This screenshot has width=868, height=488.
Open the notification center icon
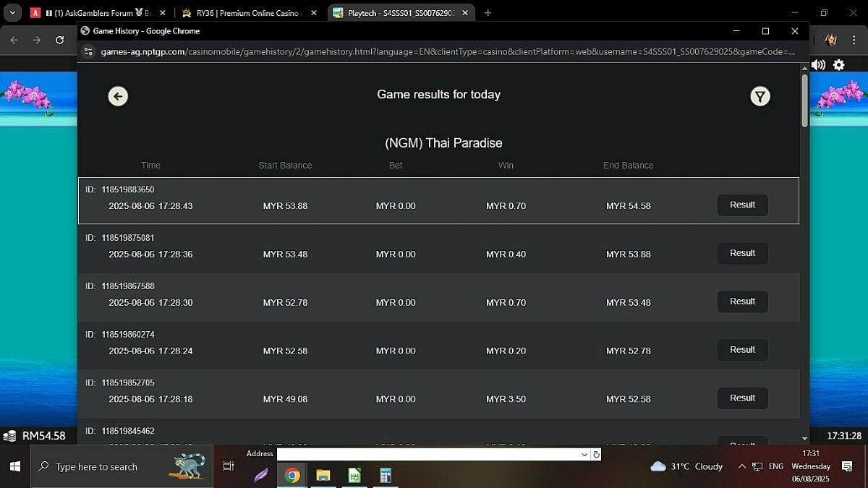pyautogui.click(x=847, y=466)
